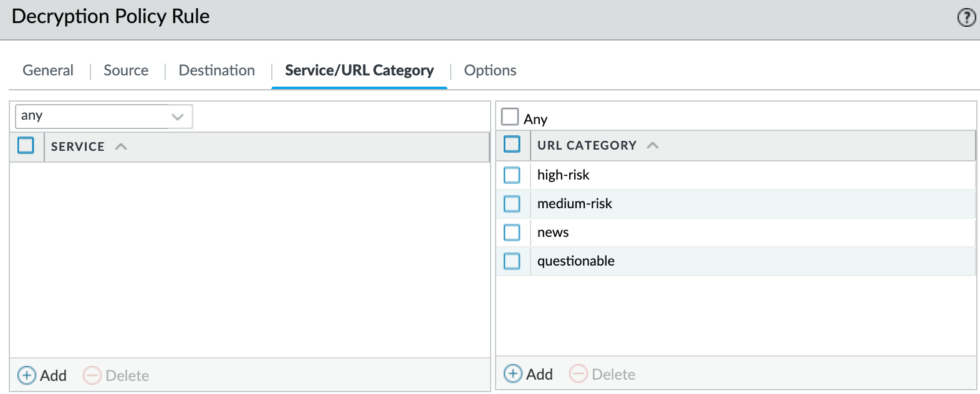Enable the Any URL category checkbox
Viewport: 980px width, 394px height.
510,117
